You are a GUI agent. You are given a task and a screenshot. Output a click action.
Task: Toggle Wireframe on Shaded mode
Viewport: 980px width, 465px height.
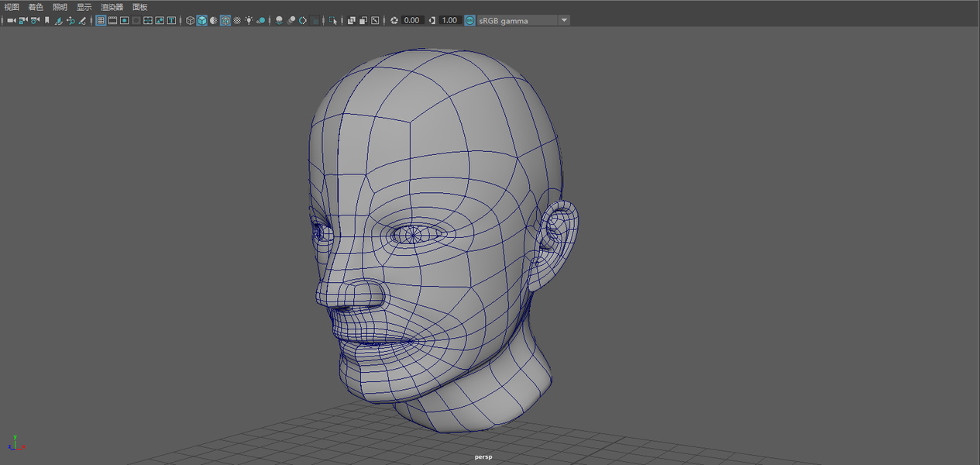[225, 20]
